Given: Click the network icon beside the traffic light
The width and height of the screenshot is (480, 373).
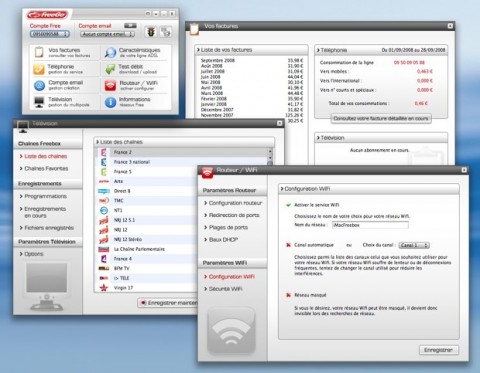Looking at the screenshot, I should coord(166,32).
